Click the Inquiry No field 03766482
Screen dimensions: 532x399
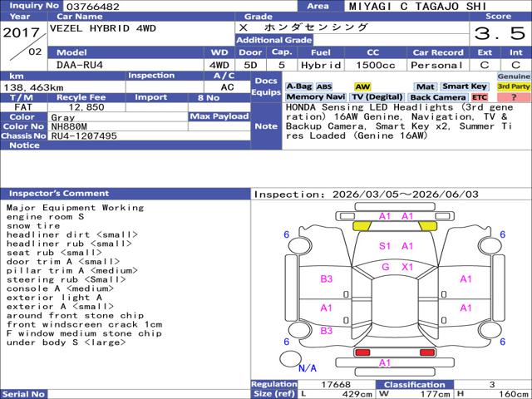point(180,6)
